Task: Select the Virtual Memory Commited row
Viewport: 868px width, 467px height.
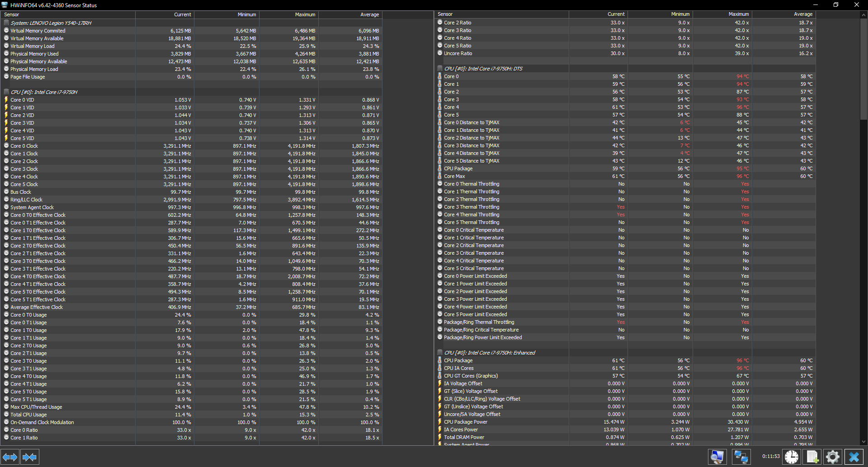Action: tap(192, 31)
